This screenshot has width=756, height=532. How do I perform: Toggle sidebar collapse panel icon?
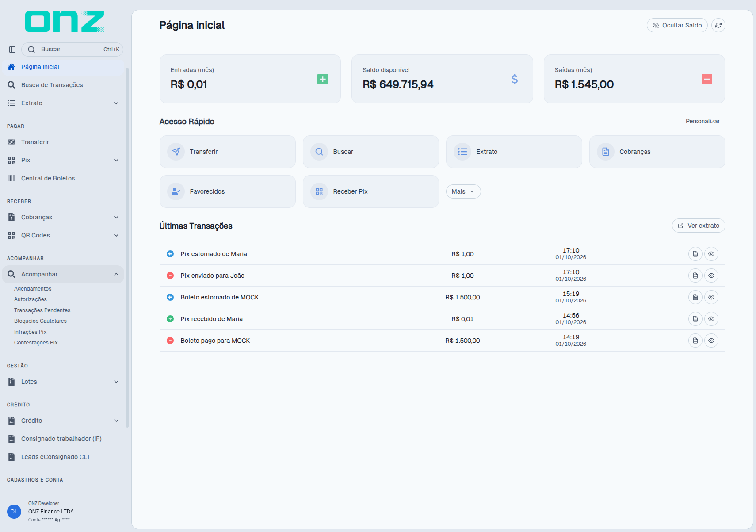pyautogui.click(x=12, y=50)
